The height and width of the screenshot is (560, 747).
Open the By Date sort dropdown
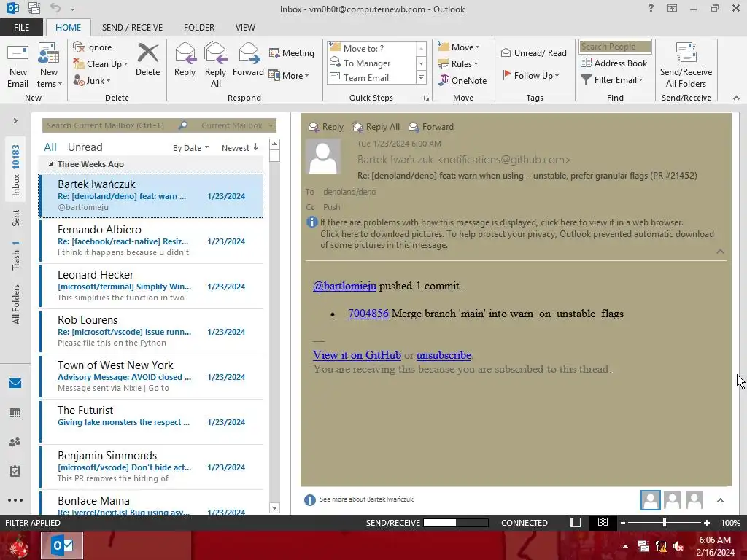(x=190, y=148)
